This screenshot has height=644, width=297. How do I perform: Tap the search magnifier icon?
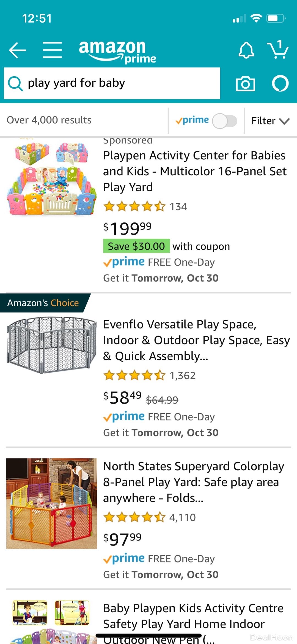[15, 83]
